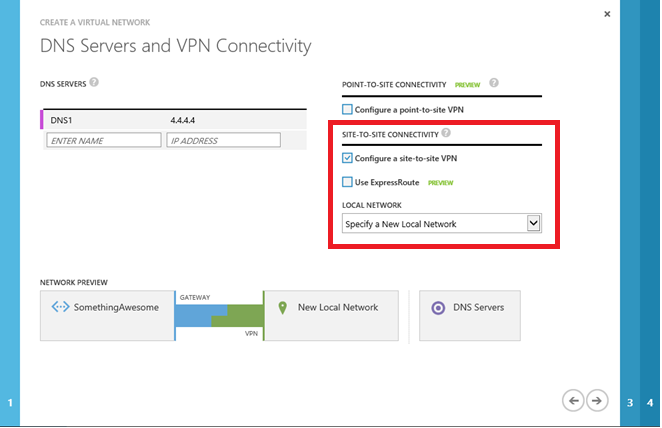The height and width of the screenshot is (428, 662).
Task: Click the help icon beside DNS Servers
Action: [94, 82]
